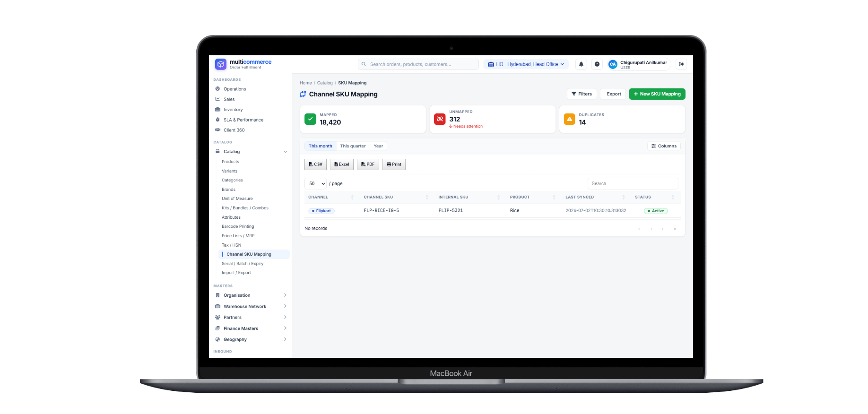Click the multicommerce logo icon
Viewport: 868px width, 414px height.
tap(221, 64)
